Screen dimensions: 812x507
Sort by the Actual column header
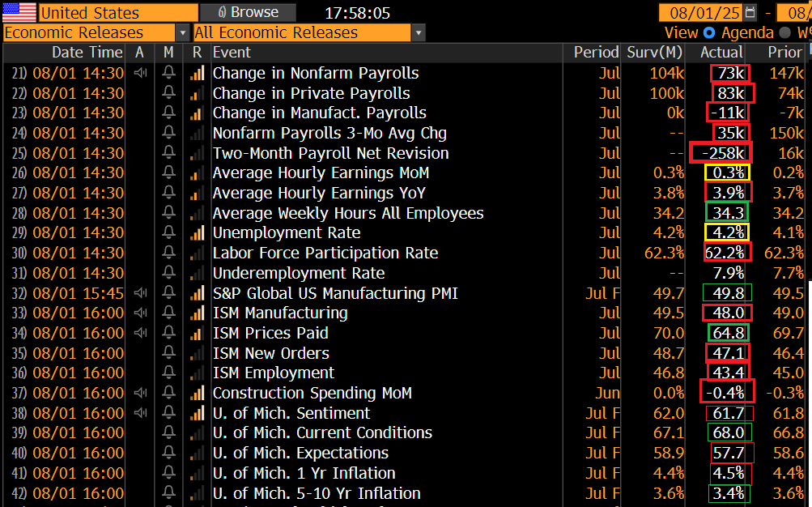(721, 53)
